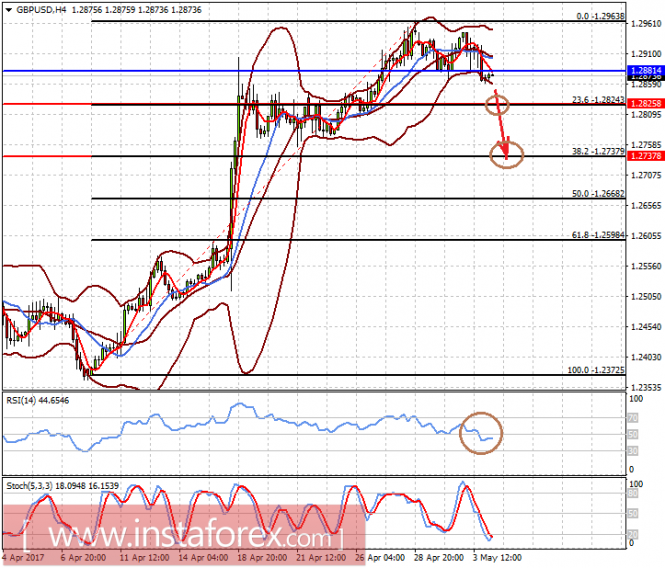Click the 18 Apr 20:00 time axis label

tap(262, 557)
